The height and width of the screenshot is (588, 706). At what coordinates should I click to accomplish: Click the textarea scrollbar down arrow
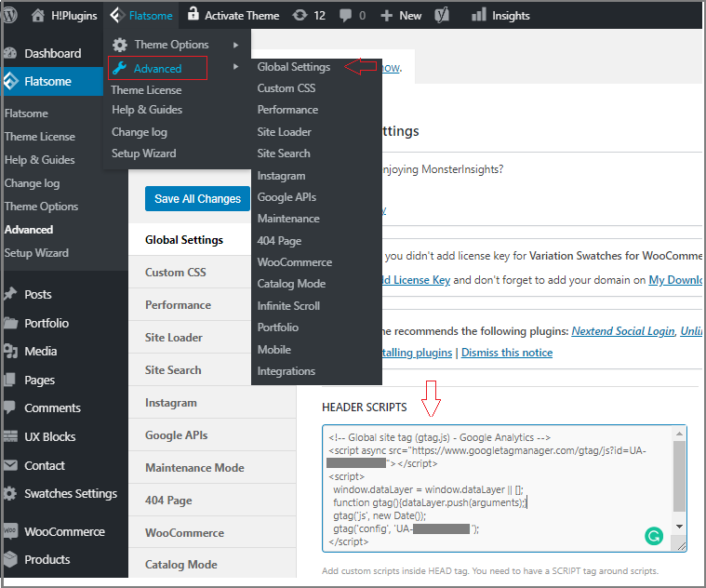[x=679, y=526]
